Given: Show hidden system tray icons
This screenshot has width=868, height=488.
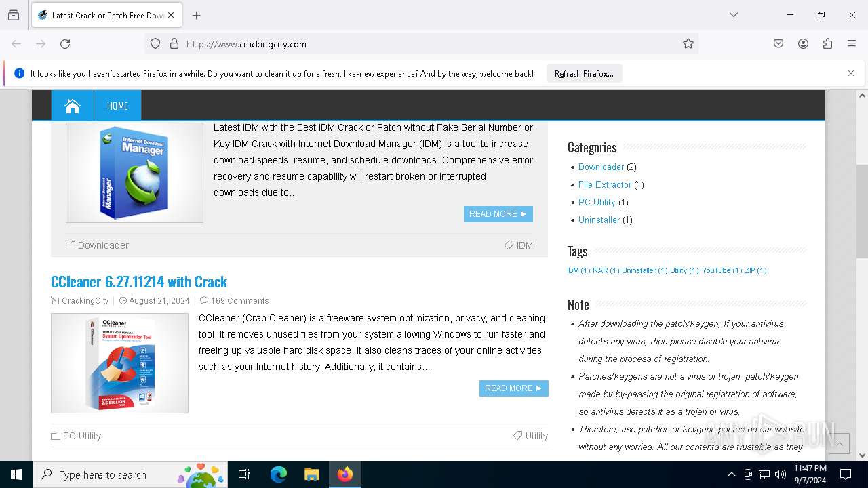Looking at the screenshot, I should [x=731, y=474].
